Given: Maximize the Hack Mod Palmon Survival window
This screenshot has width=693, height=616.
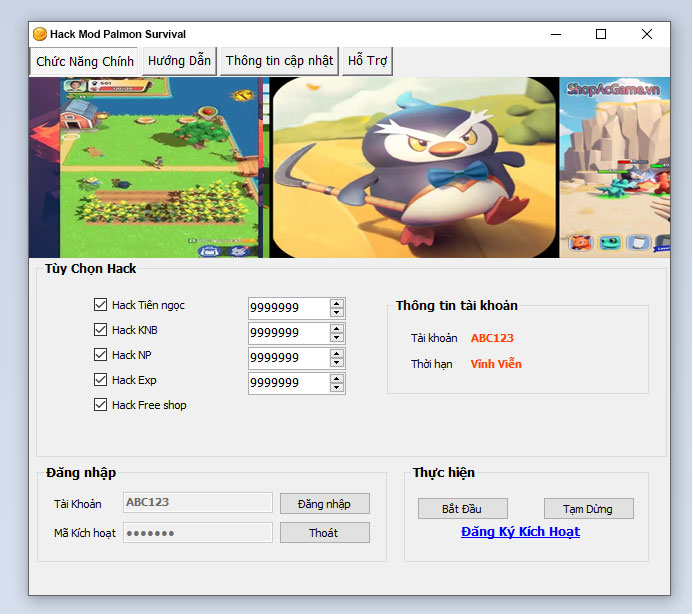Looking at the screenshot, I should click(601, 34).
